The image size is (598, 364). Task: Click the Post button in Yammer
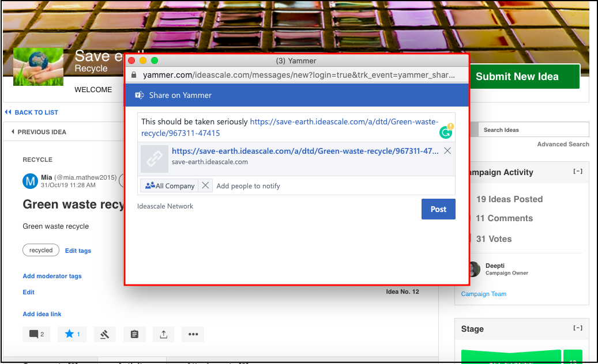438,209
